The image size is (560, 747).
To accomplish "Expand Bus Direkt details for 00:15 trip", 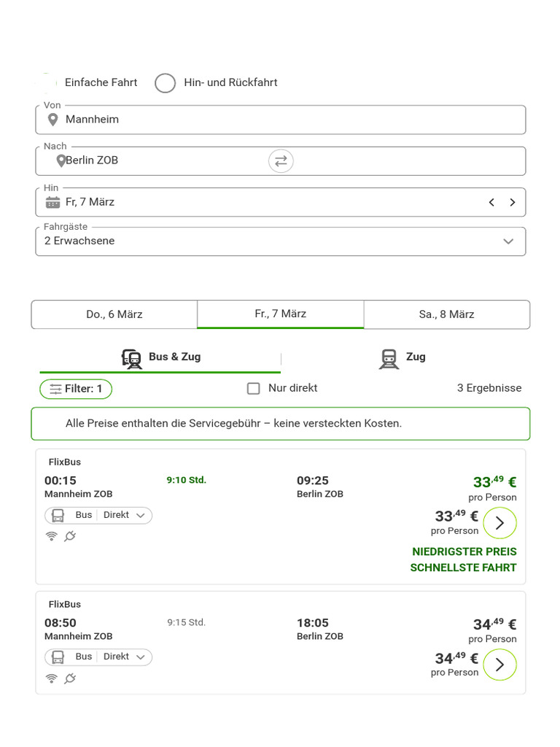I will pyautogui.click(x=98, y=516).
